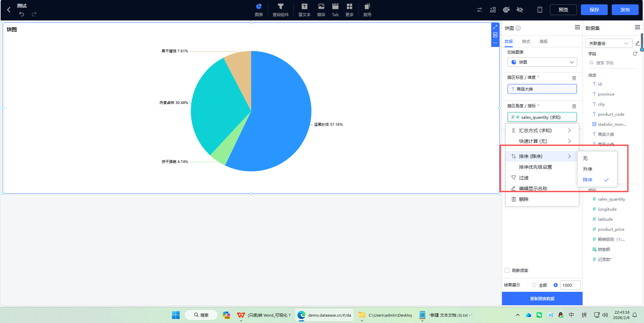Expand 快速计算 (无) submenu
644x323 pixels.
(542, 141)
